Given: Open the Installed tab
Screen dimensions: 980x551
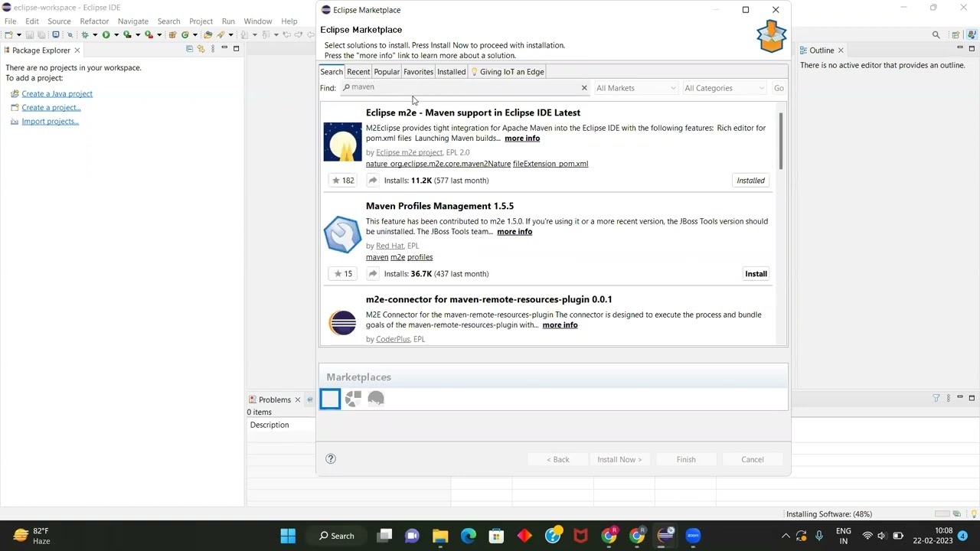Looking at the screenshot, I should 451,72.
